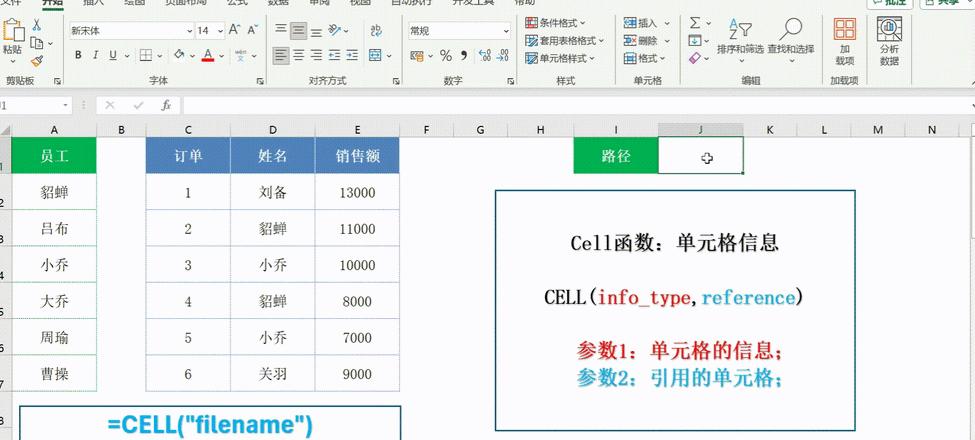The width and height of the screenshot is (975, 440).
Task: Click the Accounting Number Format icon
Action: (417, 55)
